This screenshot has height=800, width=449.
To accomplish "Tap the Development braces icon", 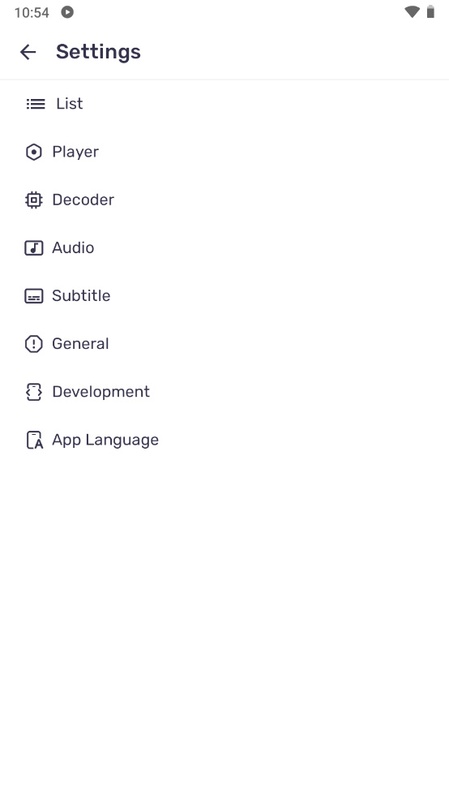I will [34, 392].
